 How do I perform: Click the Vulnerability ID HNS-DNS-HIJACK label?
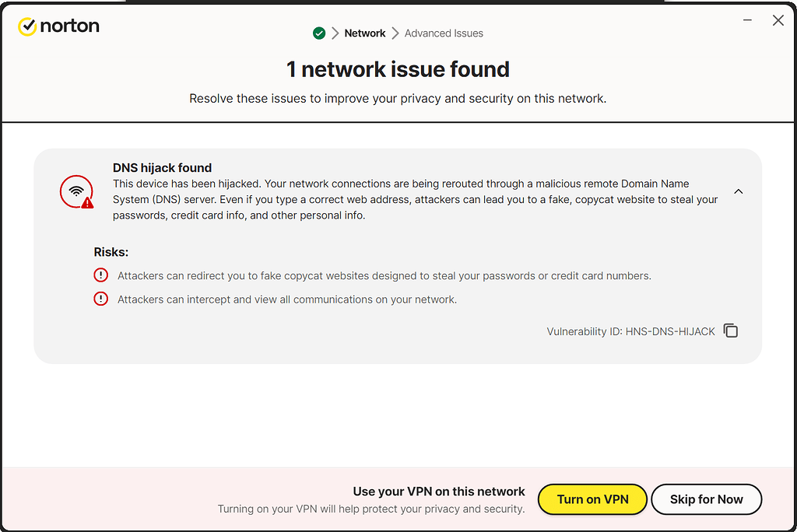(631, 331)
